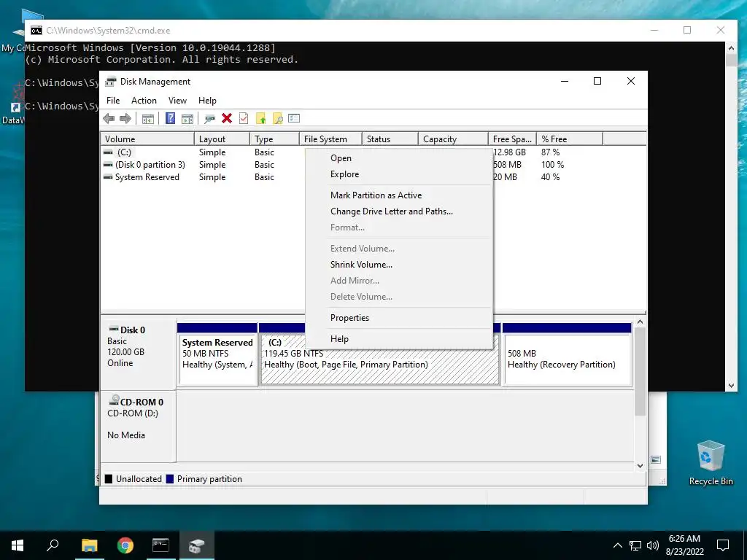747x560 pixels.
Task: Open the File menu in Disk Management
Action: coord(113,101)
